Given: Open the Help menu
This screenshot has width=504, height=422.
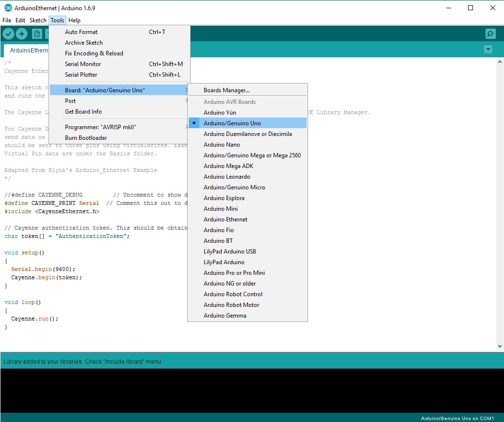Looking at the screenshot, I should pos(75,20).
